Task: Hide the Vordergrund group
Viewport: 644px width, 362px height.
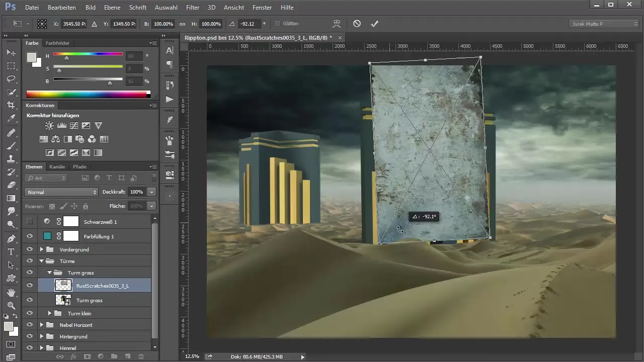Action: pos(30,249)
